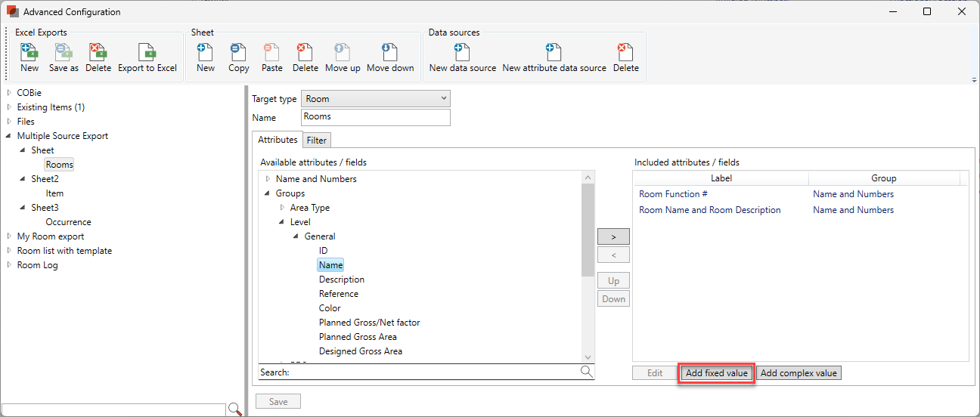Click New data source icon
Screen dimensions: 980x417
pyautogui.click(x=462, y=57)
